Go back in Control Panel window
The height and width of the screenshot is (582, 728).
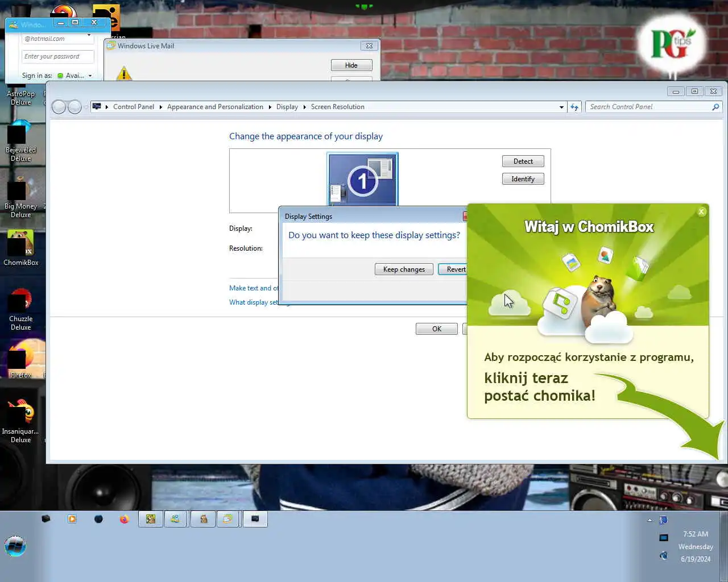59,107
